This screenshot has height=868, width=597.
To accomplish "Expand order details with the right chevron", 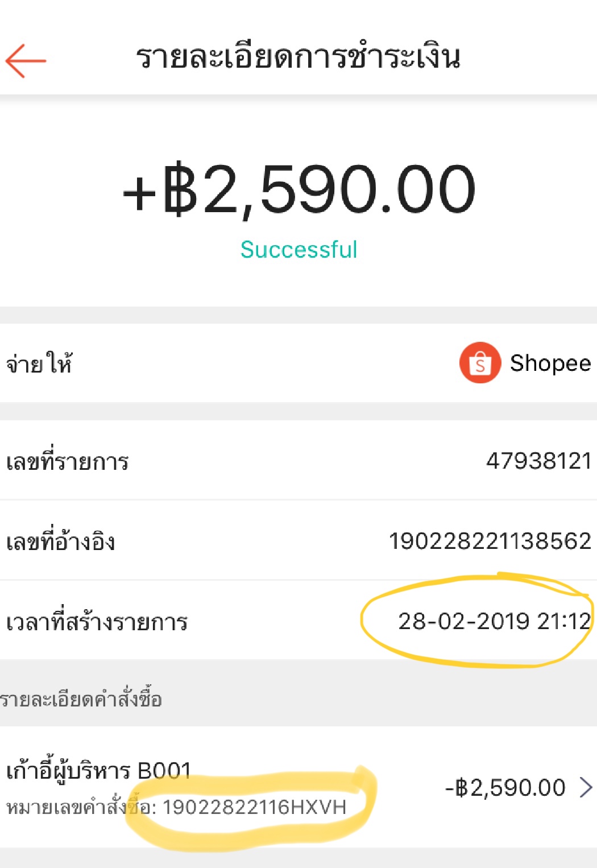I will (586, 788).
